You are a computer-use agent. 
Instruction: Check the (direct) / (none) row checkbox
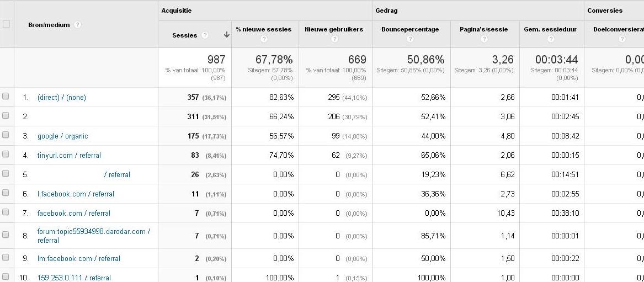coord(6,97)
